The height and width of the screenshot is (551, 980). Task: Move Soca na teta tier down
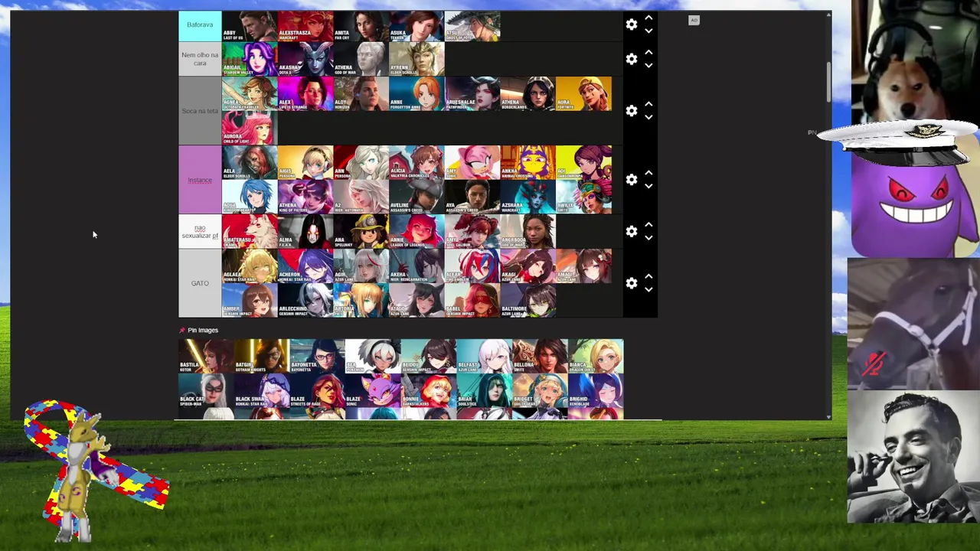coord(648,118)
